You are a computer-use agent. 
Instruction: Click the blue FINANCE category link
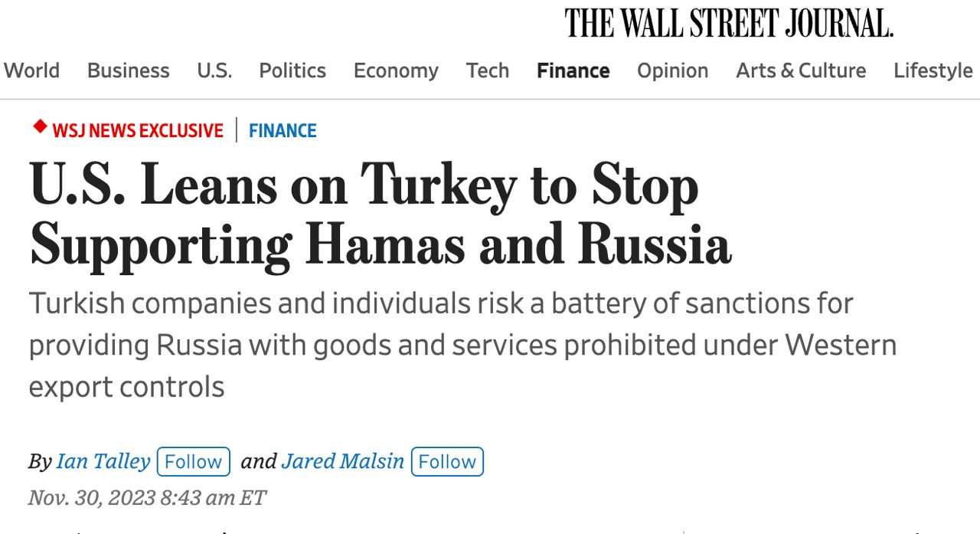[x=283, y=131]
